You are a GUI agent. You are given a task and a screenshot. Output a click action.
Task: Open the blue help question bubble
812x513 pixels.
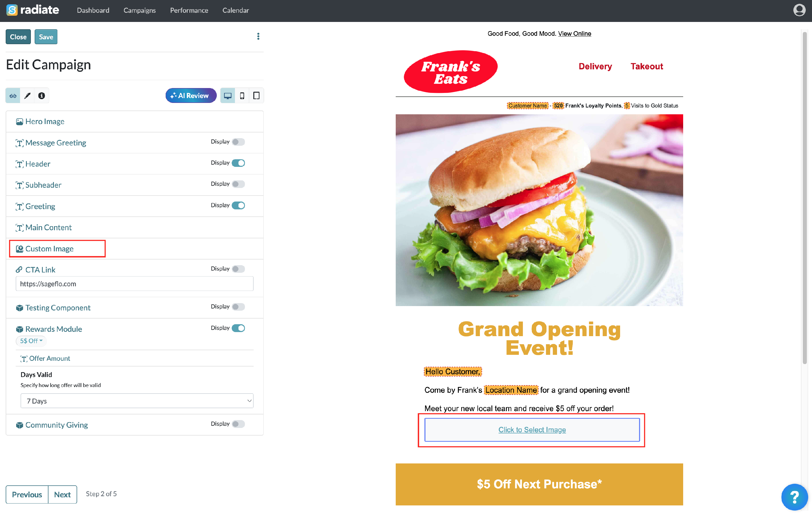tap(794, 497)
